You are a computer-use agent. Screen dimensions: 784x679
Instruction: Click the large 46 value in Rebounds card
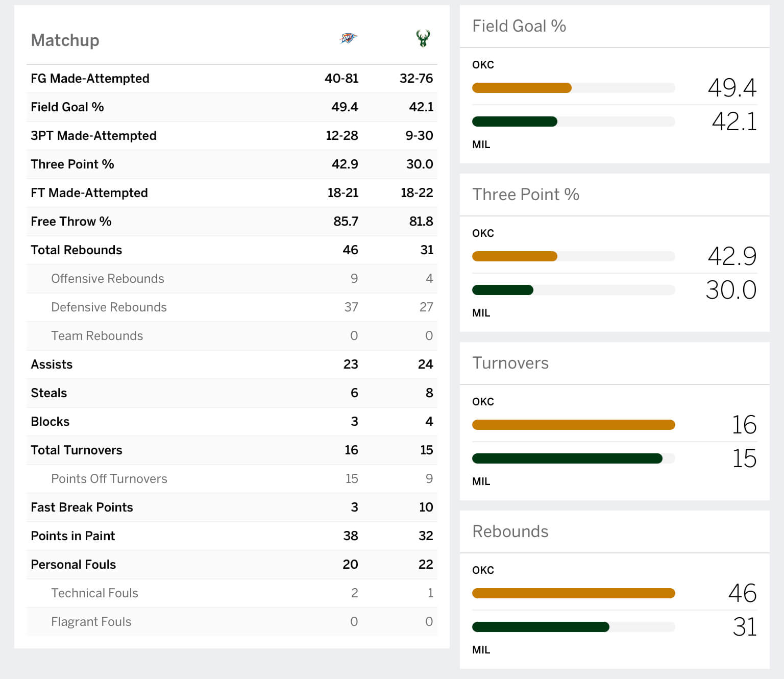coord(742,593)
